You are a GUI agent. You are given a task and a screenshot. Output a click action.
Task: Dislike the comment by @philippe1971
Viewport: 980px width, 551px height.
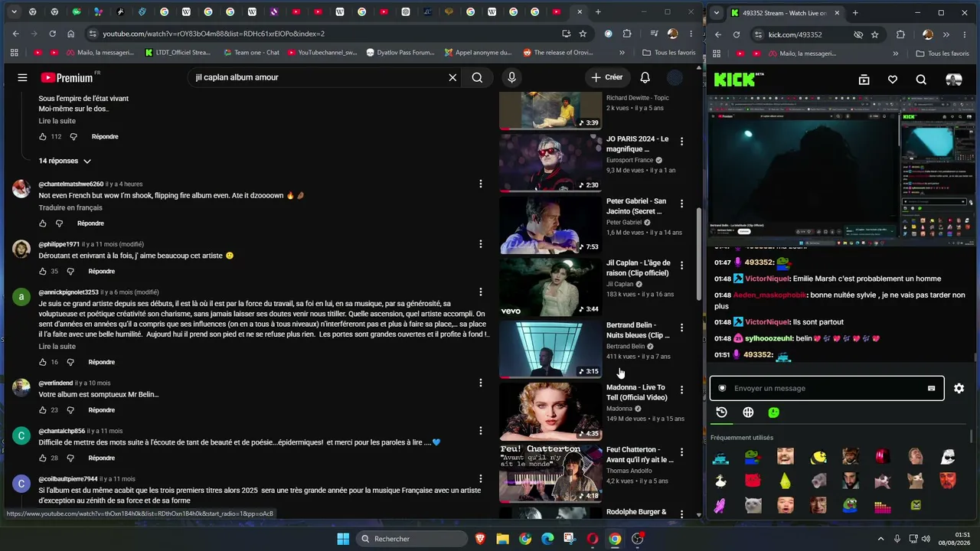coord(70,272)
